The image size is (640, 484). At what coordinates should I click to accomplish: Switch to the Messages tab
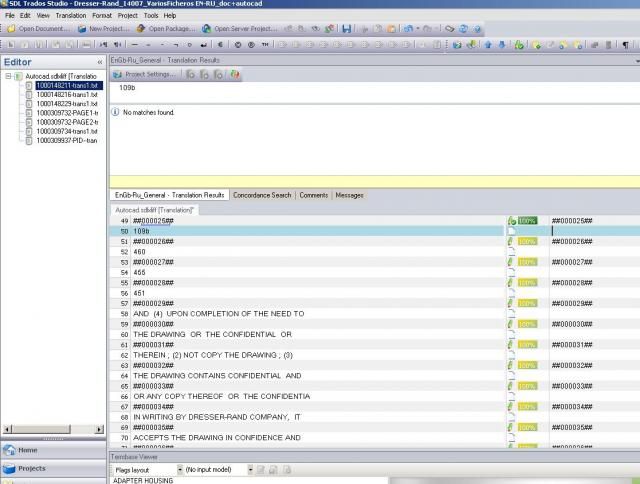click(349, 195)
